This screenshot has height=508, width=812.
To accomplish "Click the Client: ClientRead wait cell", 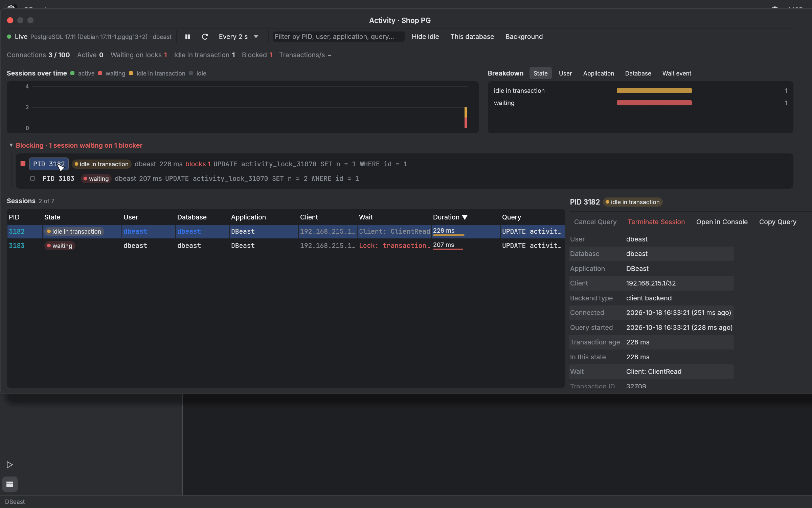I will 394,231.
